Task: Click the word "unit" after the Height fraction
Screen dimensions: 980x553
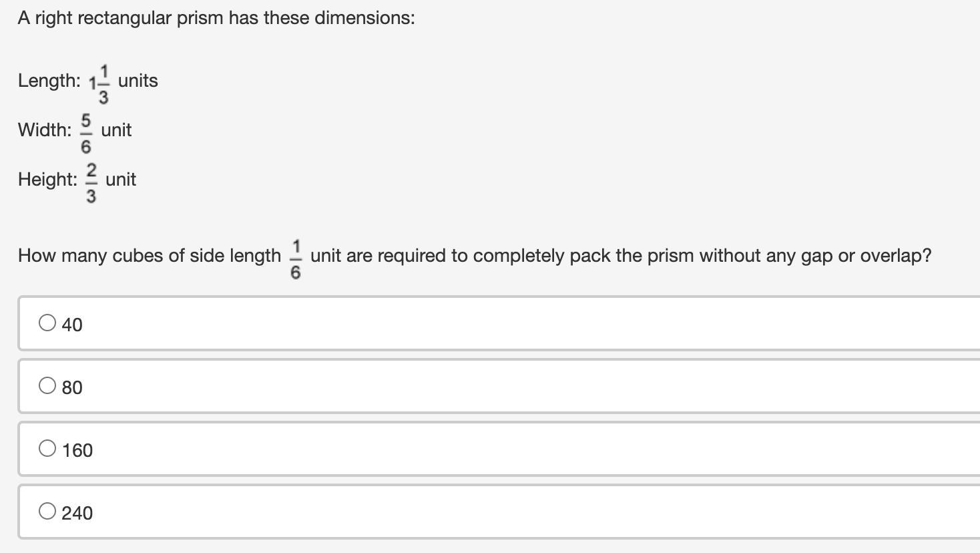Action: pyautogui.click(x=121, y=179)
